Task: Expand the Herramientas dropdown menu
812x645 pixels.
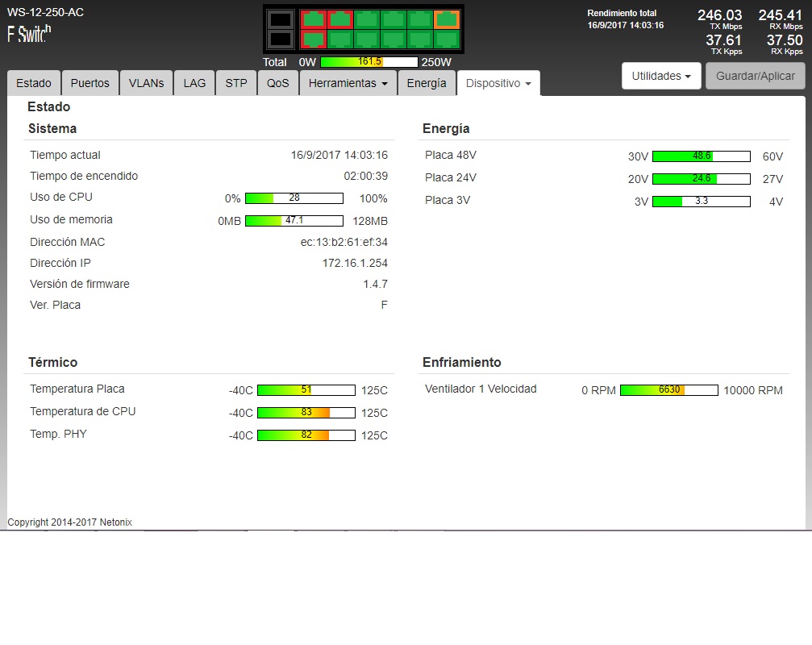Action: [x=348, y=83]
